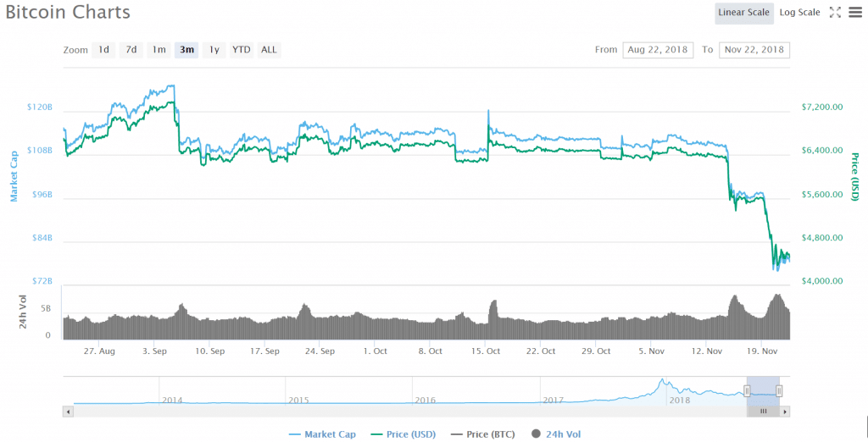The height and width of the screenshot is (442, 868).
Task: Grab the left range handle in navigator
Action: [747, 390]
